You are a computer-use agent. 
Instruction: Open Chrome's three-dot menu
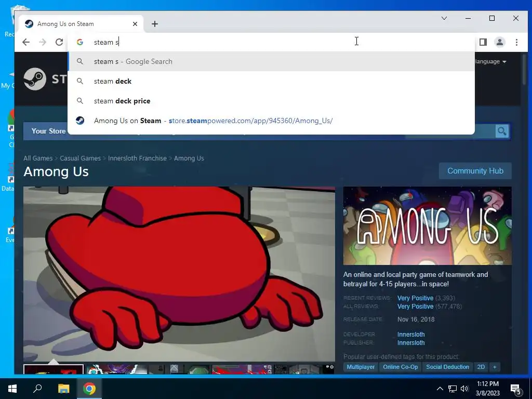pos(516,42)
